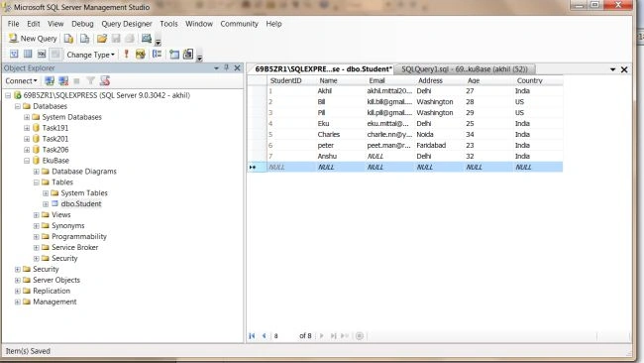Open the active documents list arrow
The image size is (644, 363).
612,69
